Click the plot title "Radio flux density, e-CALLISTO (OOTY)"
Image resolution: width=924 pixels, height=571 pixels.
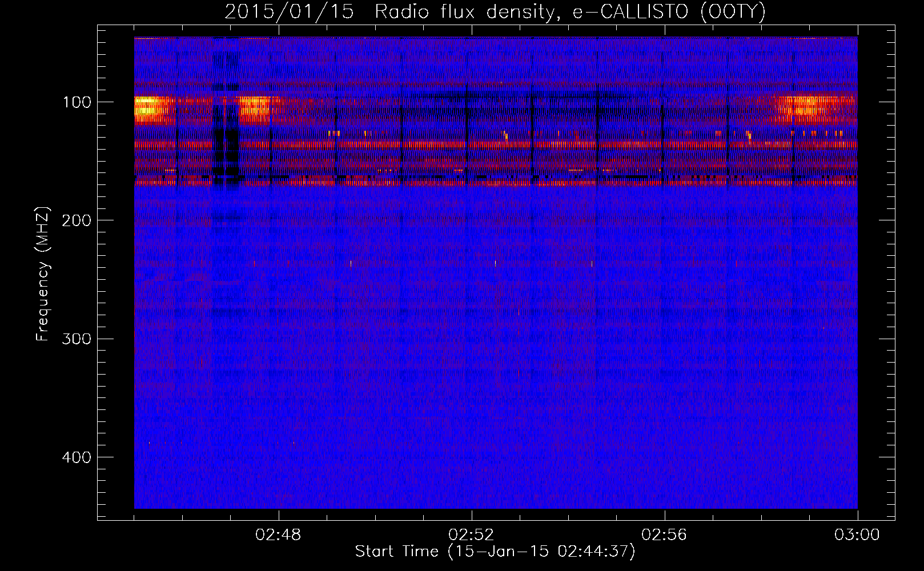[570, 12]
